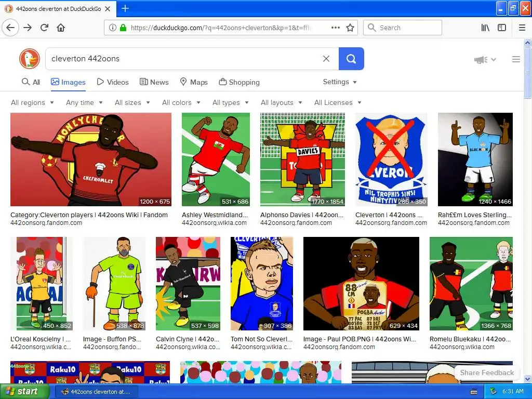
Task: Open the Tom Not So Cleverley image
Action: (262, 284)
